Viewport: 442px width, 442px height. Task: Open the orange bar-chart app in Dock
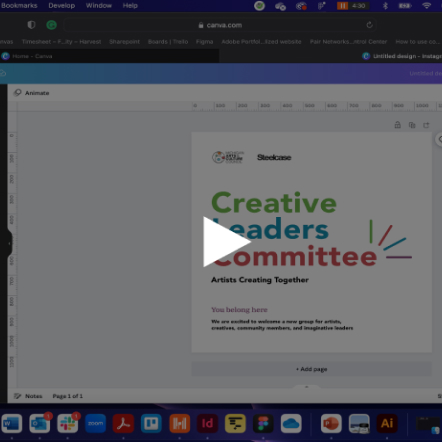(x=179, y=424)
